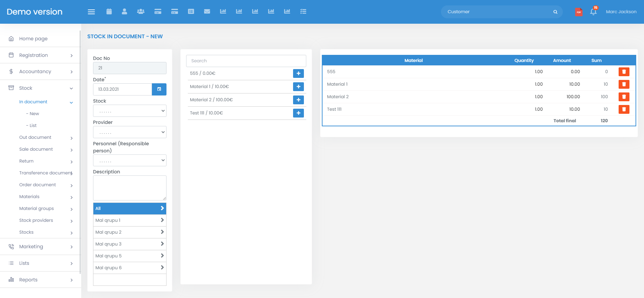Open the Provider dropdown
The height and width of the screenshot is (298, 644).
130,132
